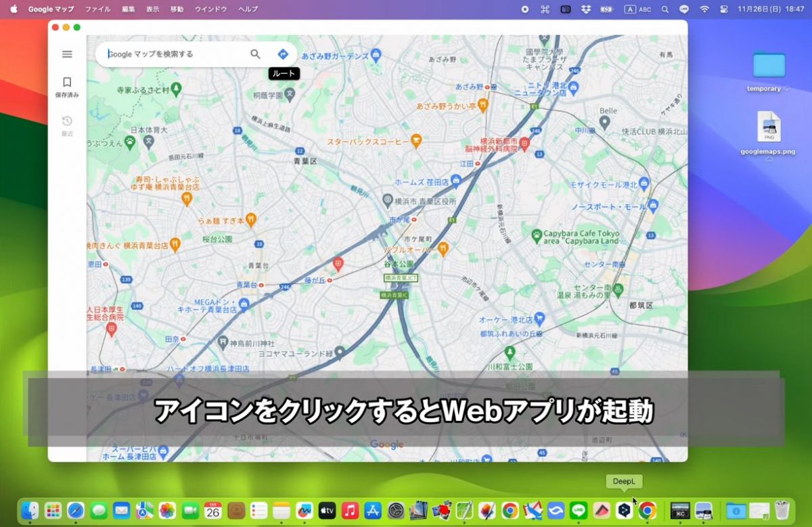Image resolution: width=812 pixels, height=527 pixels.
Task: Open the Google マップ application menu
Action: tap(51, 9)
